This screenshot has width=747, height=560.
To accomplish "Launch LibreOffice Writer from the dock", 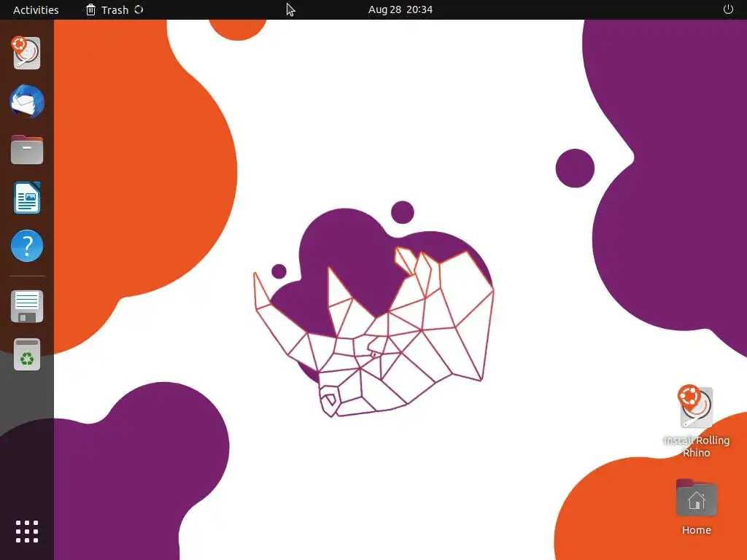I will (27, 198).
